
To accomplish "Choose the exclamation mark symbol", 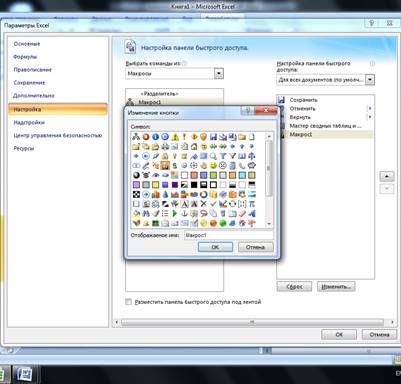I will click(184, 137).
